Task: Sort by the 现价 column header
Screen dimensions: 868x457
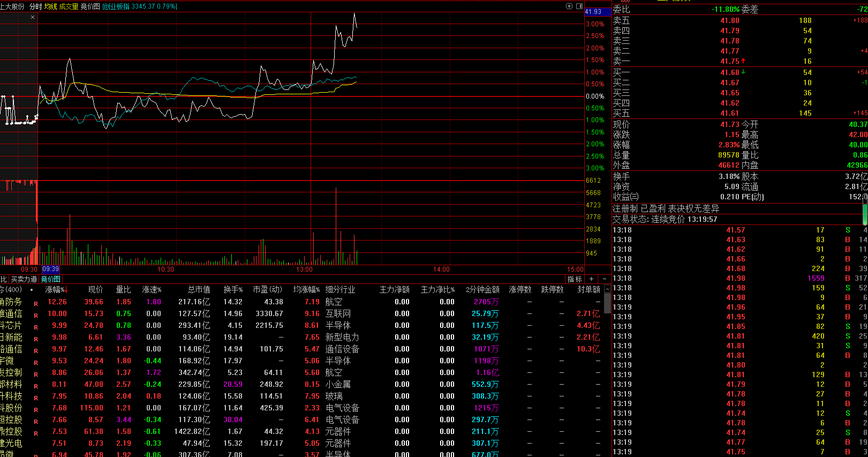Action: 95,289
